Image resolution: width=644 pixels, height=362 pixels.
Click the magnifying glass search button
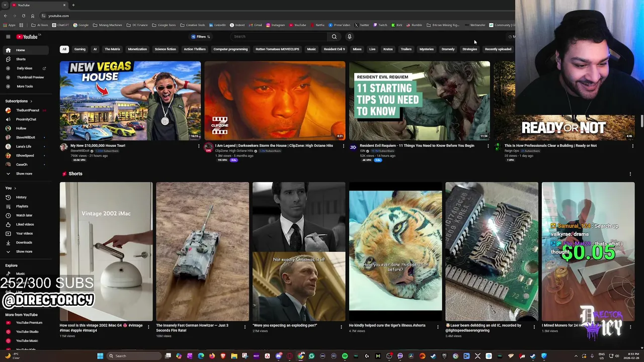coord(334,37)
